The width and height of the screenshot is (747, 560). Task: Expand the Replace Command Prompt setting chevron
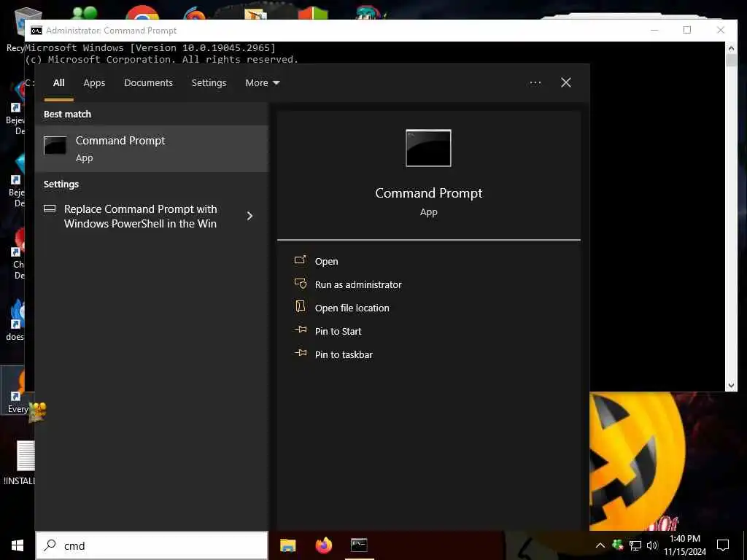(249, 216)
